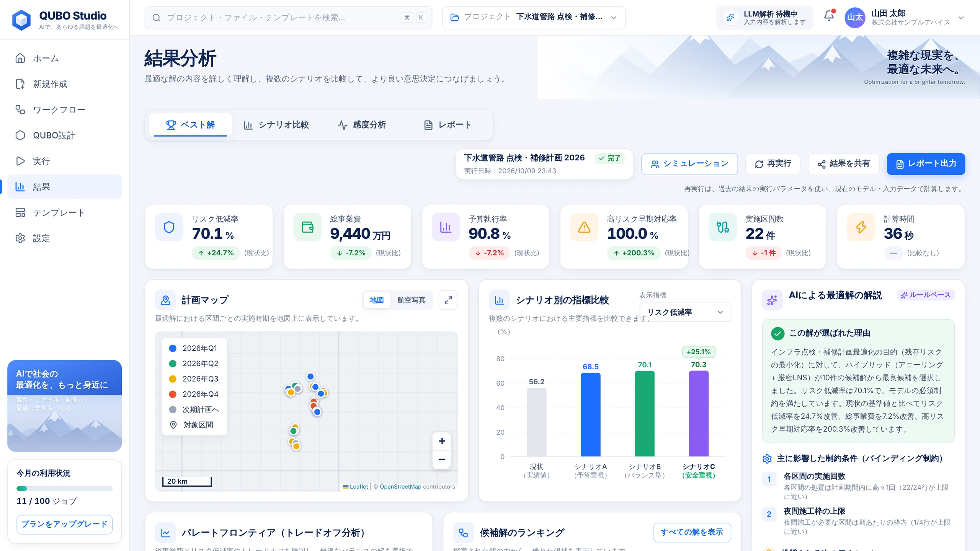The image size is (980, 551).
Task: Click プランをアップグレード button
Action: coord(64,524)
